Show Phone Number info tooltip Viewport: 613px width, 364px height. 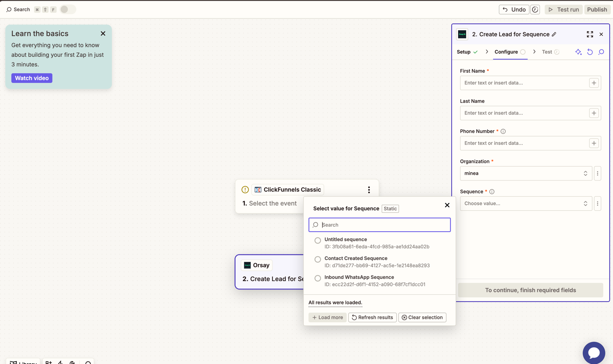point(503,131)
